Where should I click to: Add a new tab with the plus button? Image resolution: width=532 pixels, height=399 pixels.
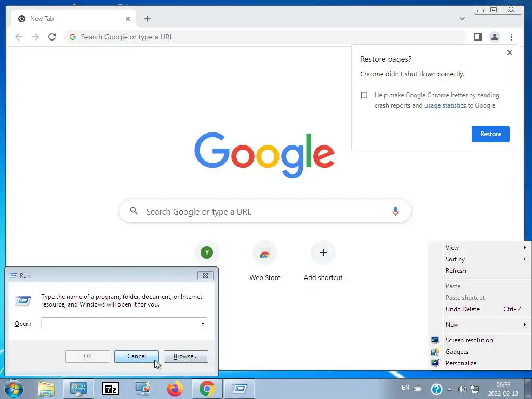(x=147, y=19)
